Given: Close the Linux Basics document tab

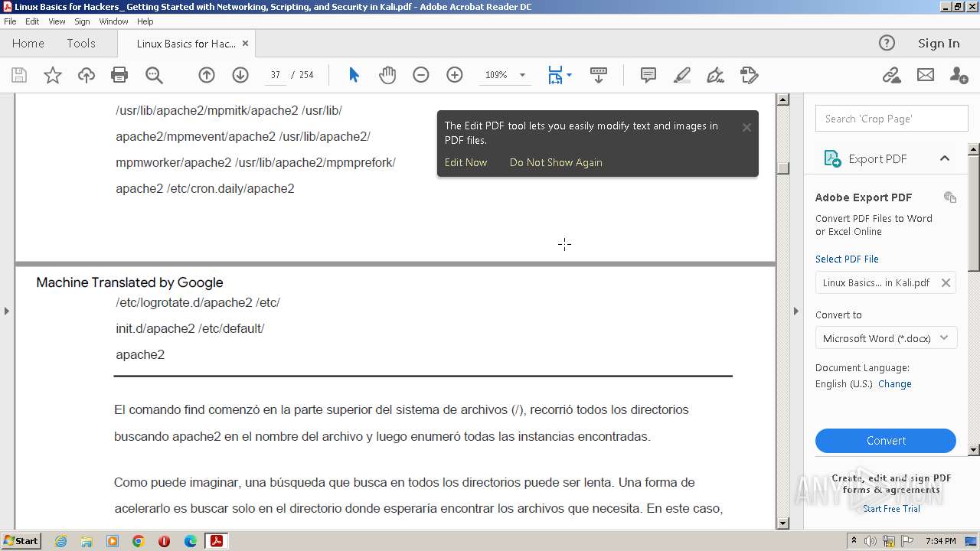Looking at the screenshot, I should pos(245,44).
